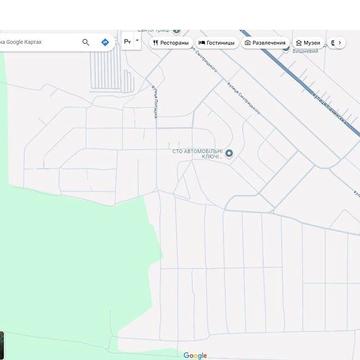Select the Гостиницы category chip

click(217, 43)
